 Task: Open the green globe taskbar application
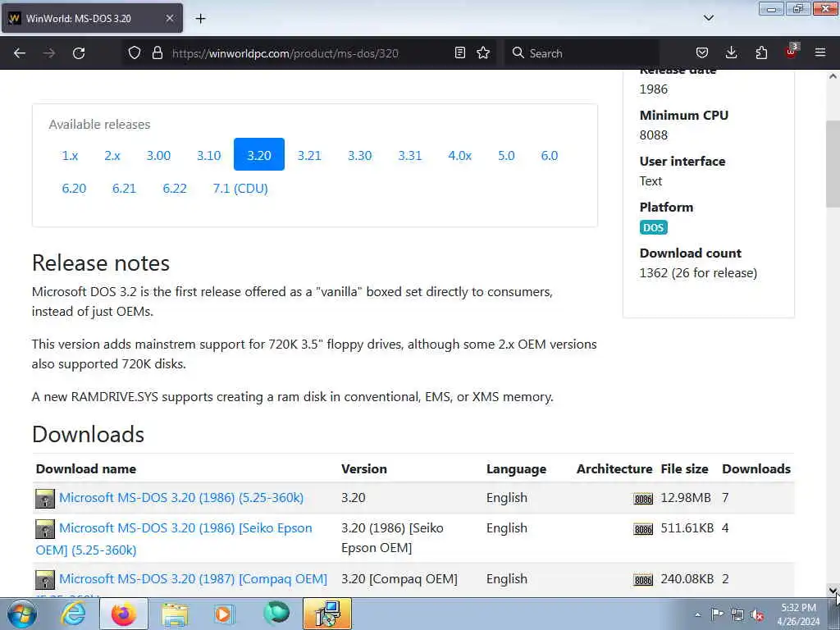point(276,614)
